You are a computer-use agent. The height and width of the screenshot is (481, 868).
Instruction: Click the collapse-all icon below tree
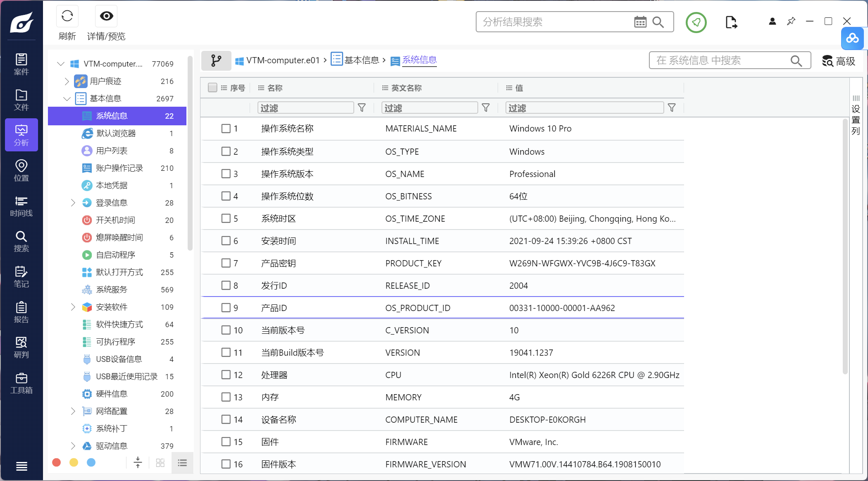coord(138,462)
